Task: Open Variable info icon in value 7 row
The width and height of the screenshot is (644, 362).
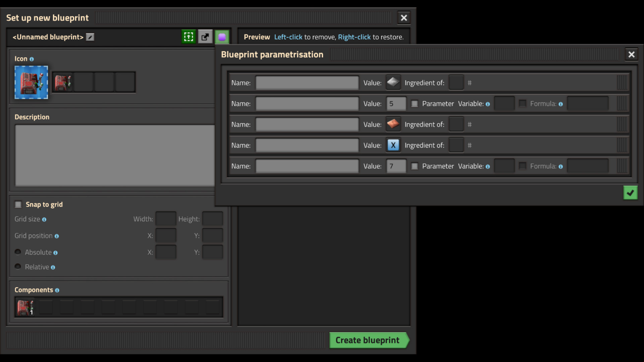Action: pyautogui.click(x=488, y=166)
